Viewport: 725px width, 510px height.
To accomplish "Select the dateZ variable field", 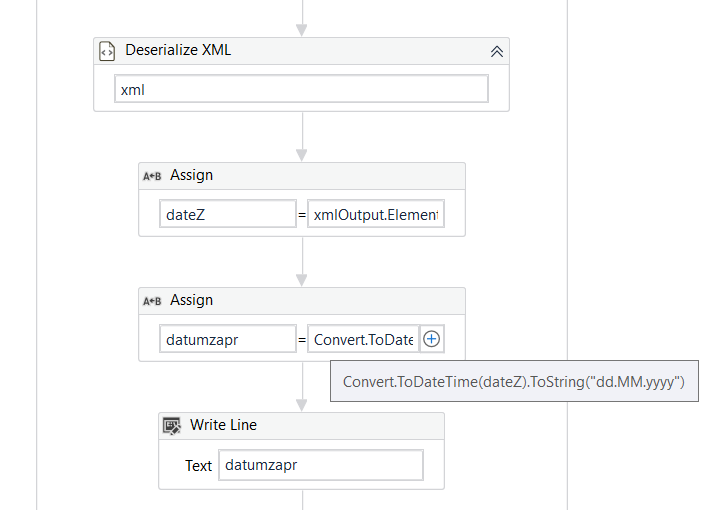I will pyautogui.click(x=227, y=214).
